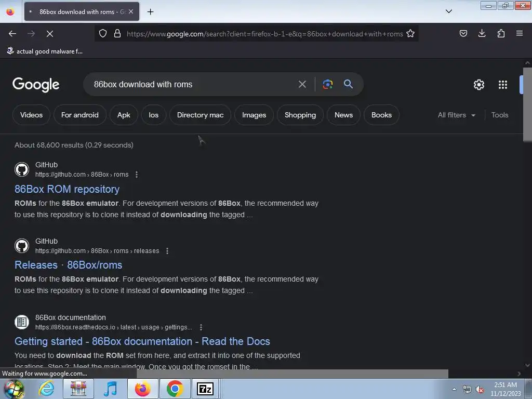Switch to Firefox in the taskbar

[x=142, y=389]
